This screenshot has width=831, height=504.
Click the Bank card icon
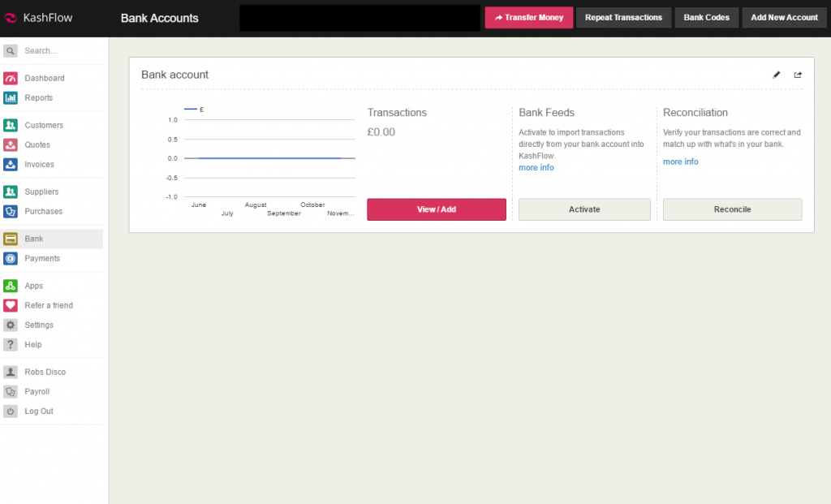coord(10,239)
